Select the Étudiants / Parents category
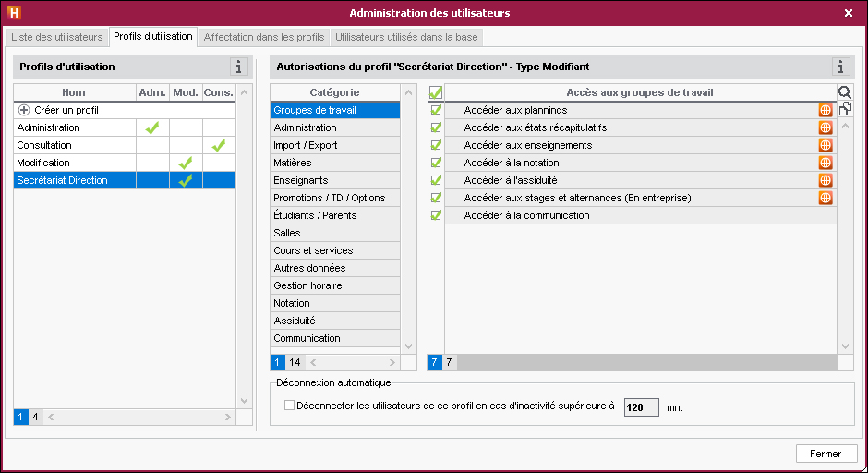This screenshot has width=868, height=473. (x=335, y=215)
